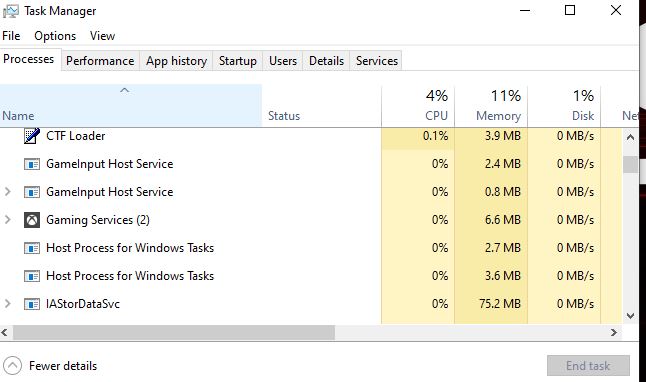
Task: Click the Fewer details circle arrow icon
Action: (12, 366)
